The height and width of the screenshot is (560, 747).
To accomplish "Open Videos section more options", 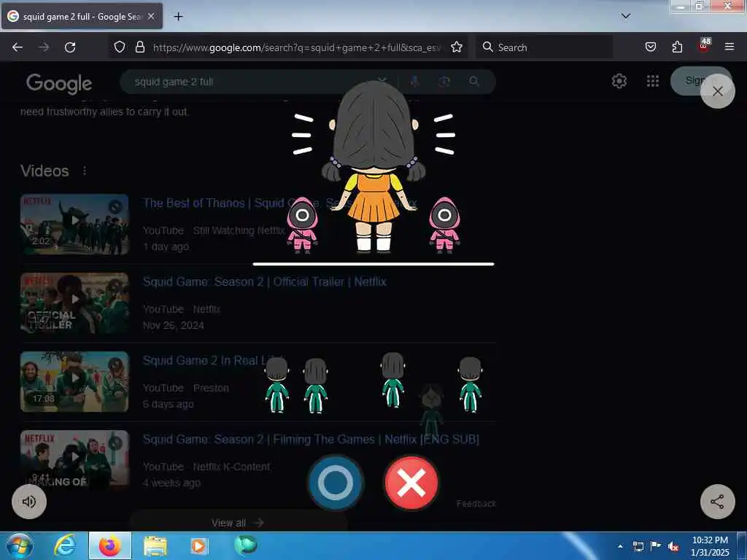I will tap(85, 171).
